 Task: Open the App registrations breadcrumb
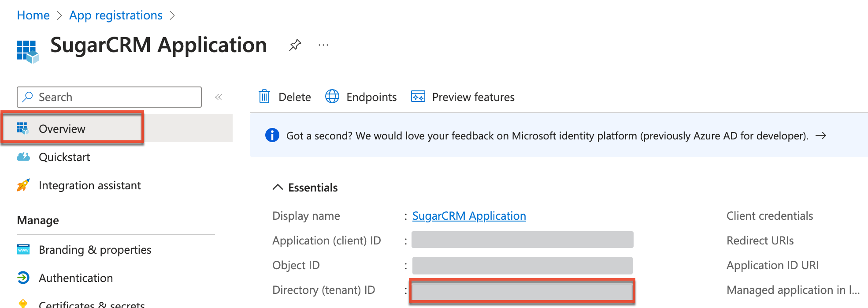pyautogui.click(x=116, y=15)
